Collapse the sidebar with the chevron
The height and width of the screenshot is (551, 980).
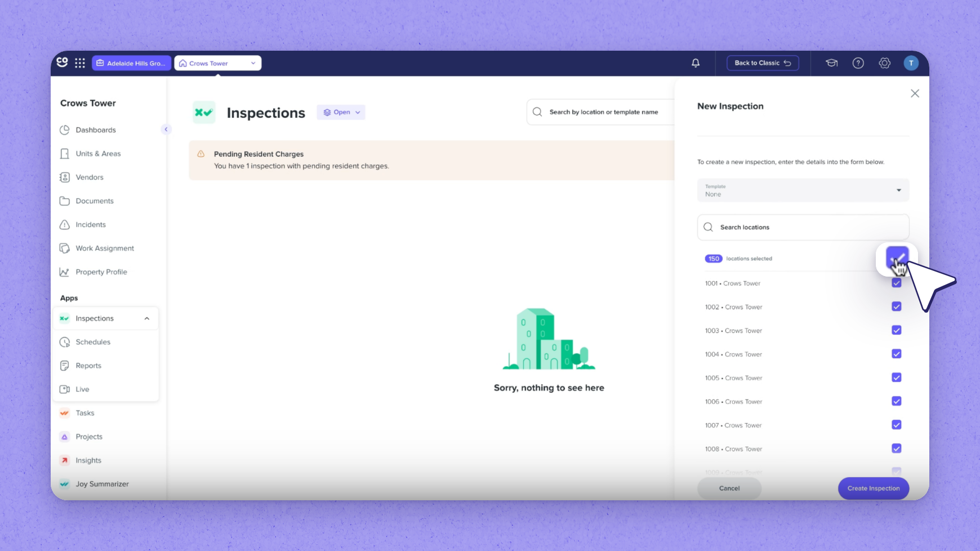click(x=166, y=130)
